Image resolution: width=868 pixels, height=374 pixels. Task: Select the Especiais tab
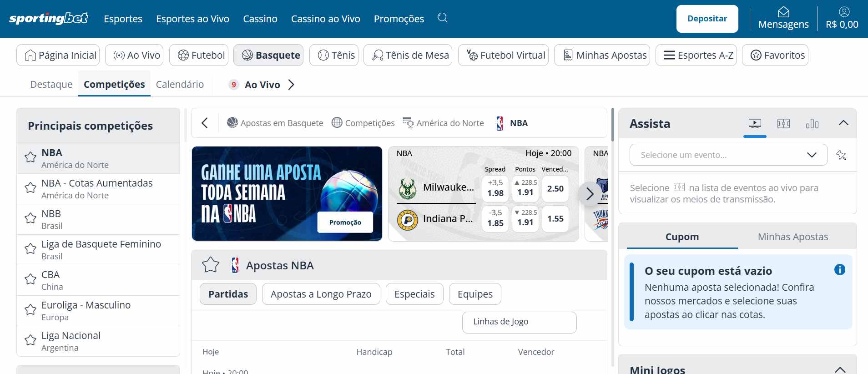tap(414, 294)
